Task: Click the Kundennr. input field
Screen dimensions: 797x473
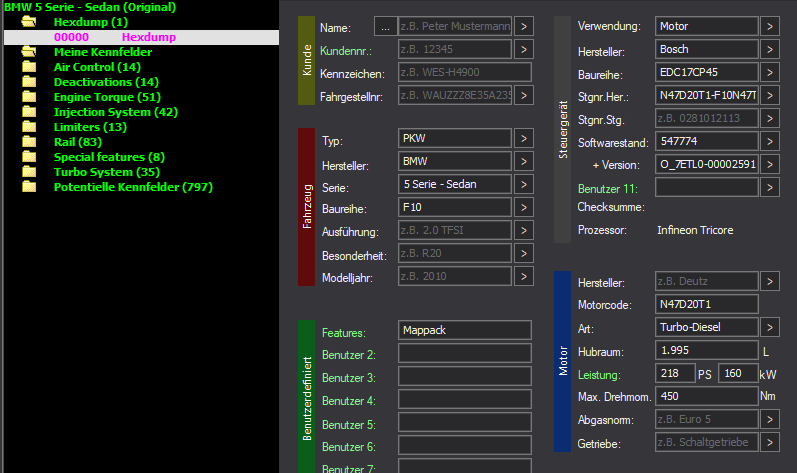Action: [x=455, y=49]
